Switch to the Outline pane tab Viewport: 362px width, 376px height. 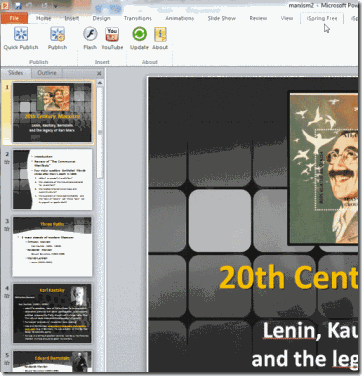[47, 73]
